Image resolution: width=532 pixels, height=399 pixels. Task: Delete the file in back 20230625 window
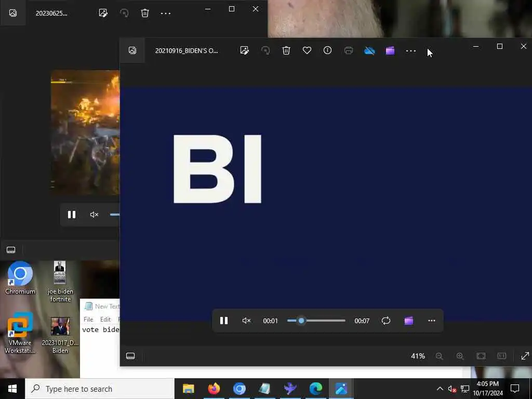145,13
